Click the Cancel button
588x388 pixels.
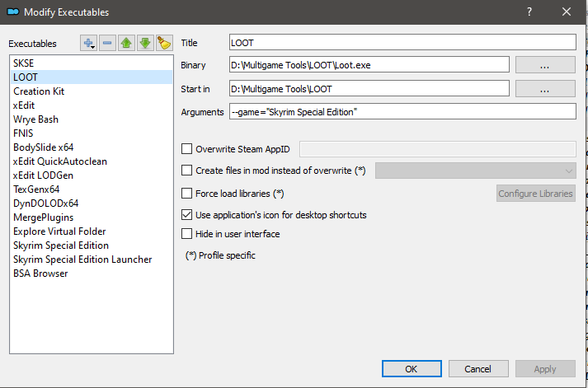tap(478, 368)
